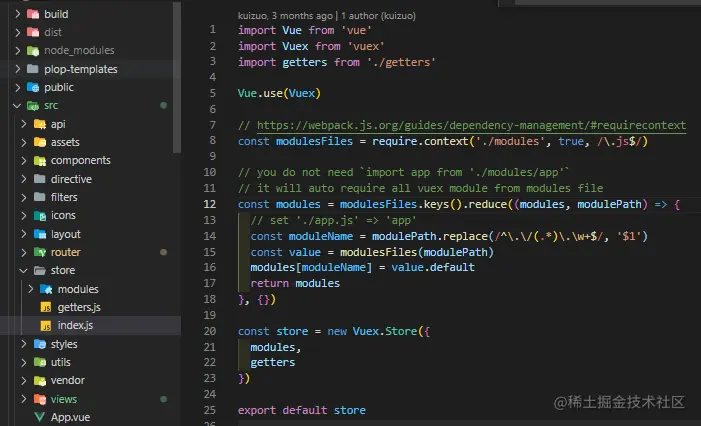701x426 pixels.
Task: Click the public folder icon
Action: click(33, 87)
